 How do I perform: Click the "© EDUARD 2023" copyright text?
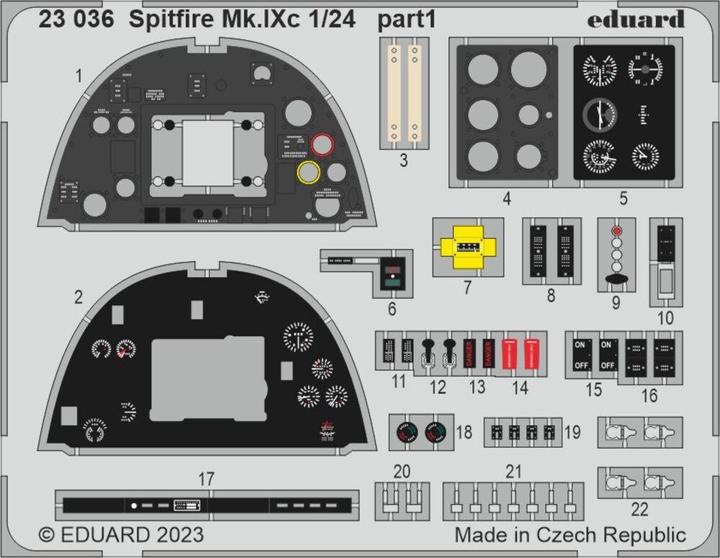pos(121,535)
